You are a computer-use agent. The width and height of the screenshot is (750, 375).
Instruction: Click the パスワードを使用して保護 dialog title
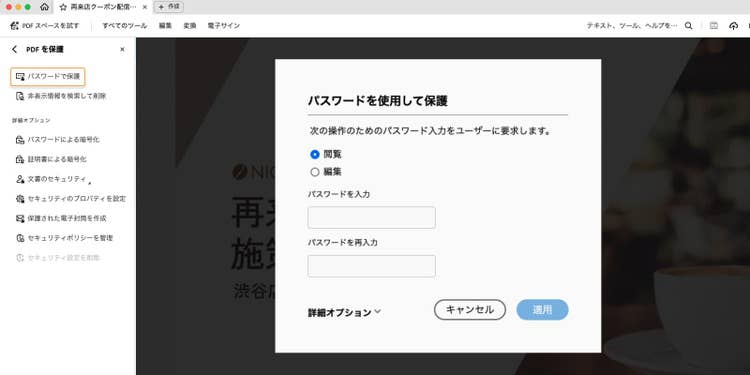pyautogui.click(x=377, y=101)
